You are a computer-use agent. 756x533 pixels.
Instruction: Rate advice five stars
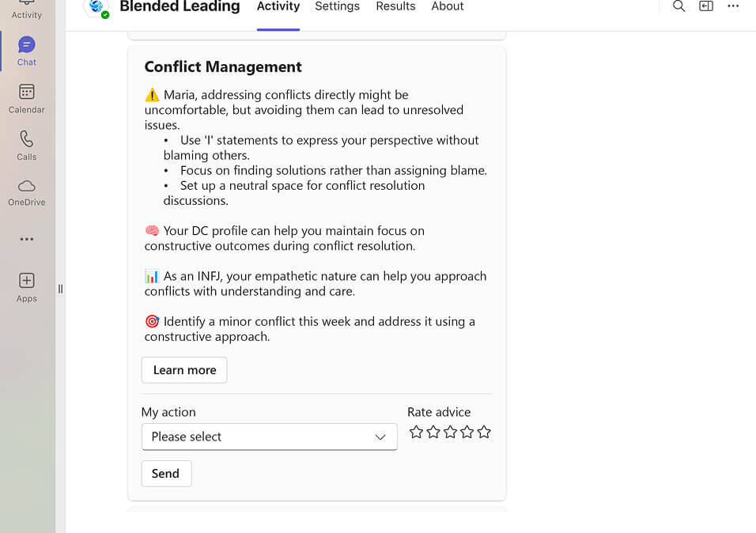pos(484,432)
